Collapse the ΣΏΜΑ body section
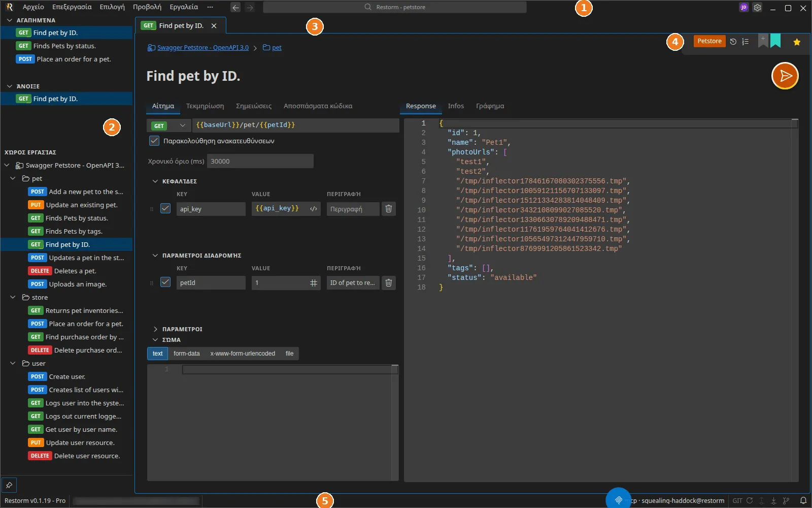Viewport: 812px width, 508px height. tap(155, 340)
